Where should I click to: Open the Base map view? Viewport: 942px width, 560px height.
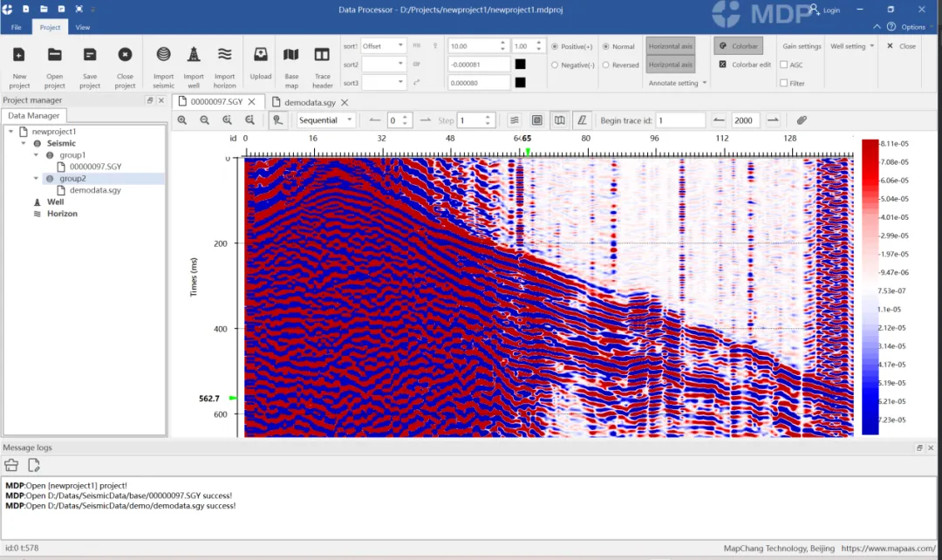291,55
